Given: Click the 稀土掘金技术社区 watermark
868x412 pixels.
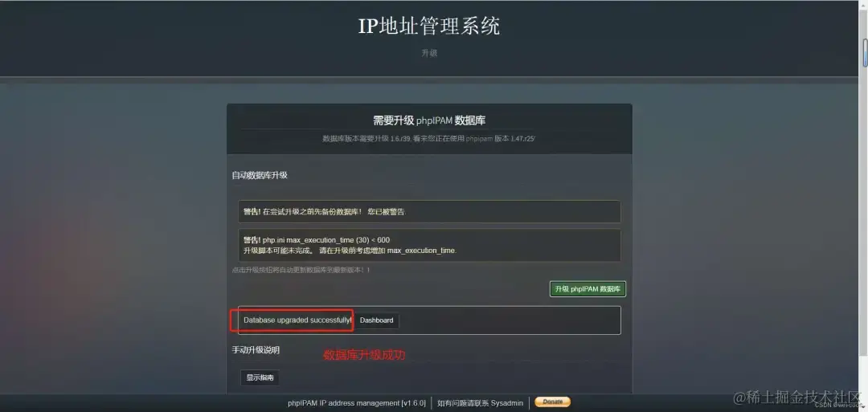Looking at the screenshot, I should 798,397.
